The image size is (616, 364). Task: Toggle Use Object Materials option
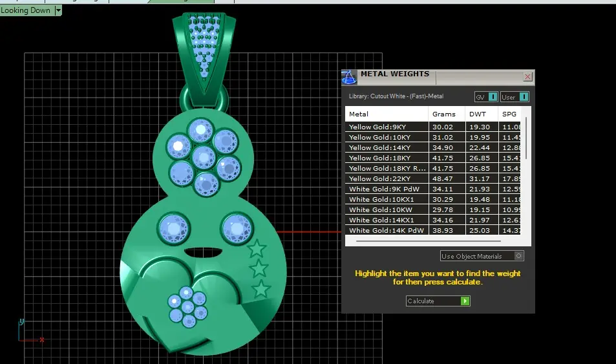coord(482,256)
